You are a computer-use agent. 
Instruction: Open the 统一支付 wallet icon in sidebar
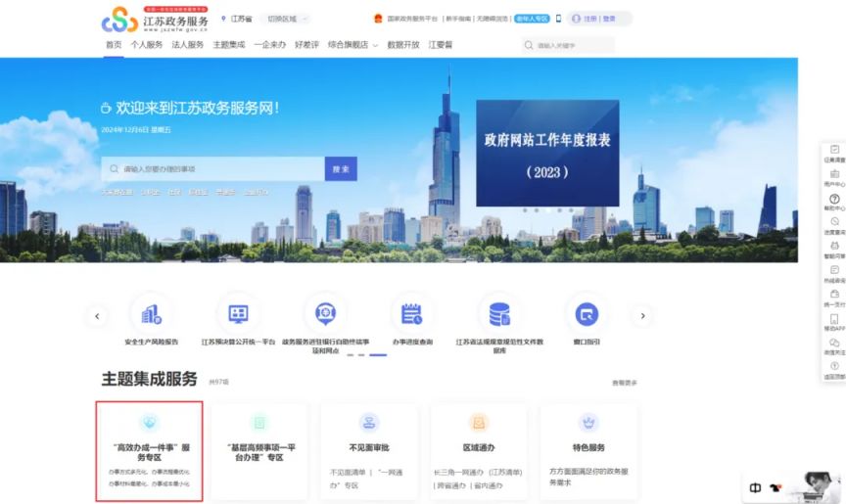834,294
